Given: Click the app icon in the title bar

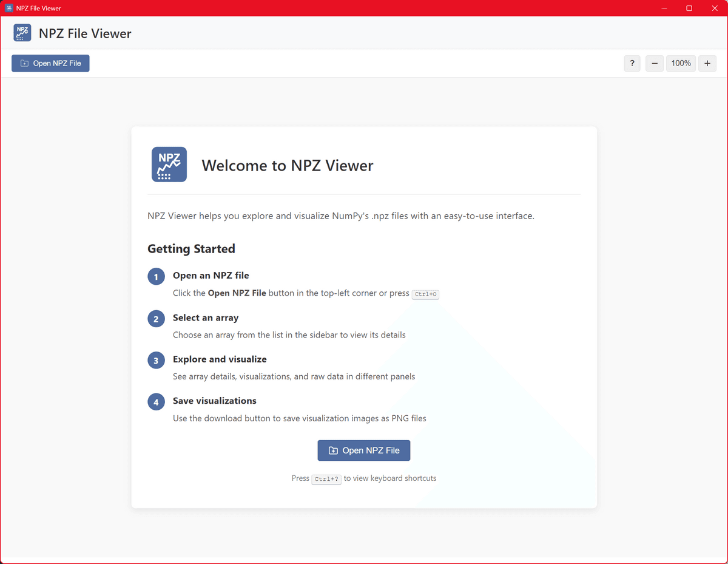Looking at the screenshot, I should tap(9, 8).
